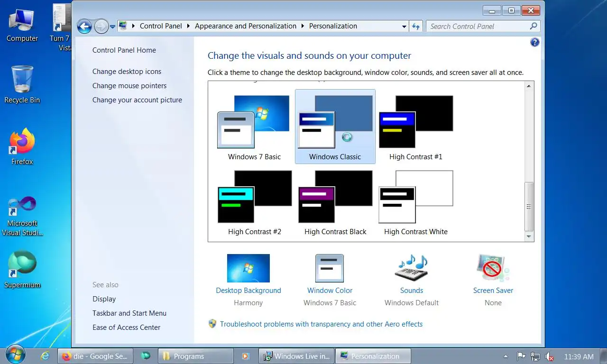Open the Change your account picture link

click(x=137, y=100)
